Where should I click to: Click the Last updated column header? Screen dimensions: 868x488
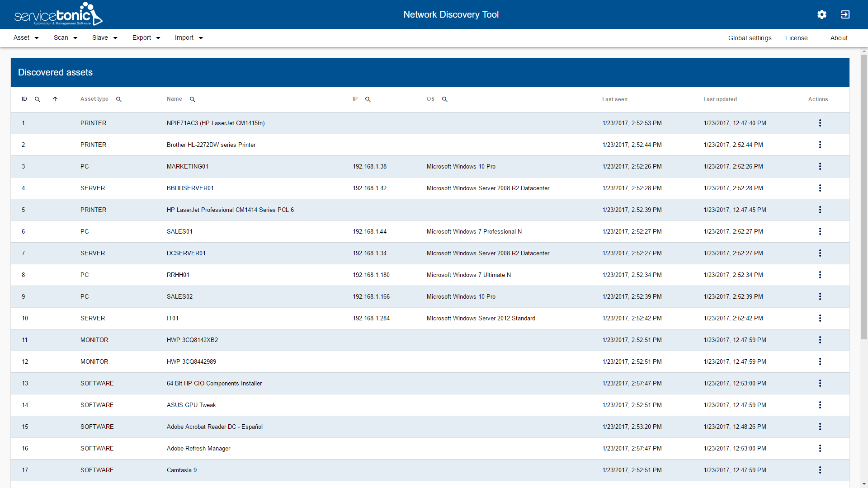pos(720,99)
